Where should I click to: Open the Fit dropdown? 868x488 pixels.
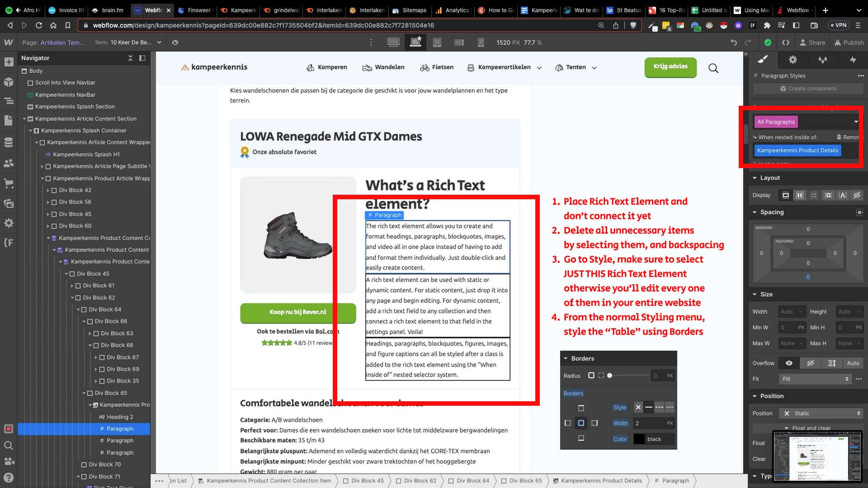tap(816, 379)
